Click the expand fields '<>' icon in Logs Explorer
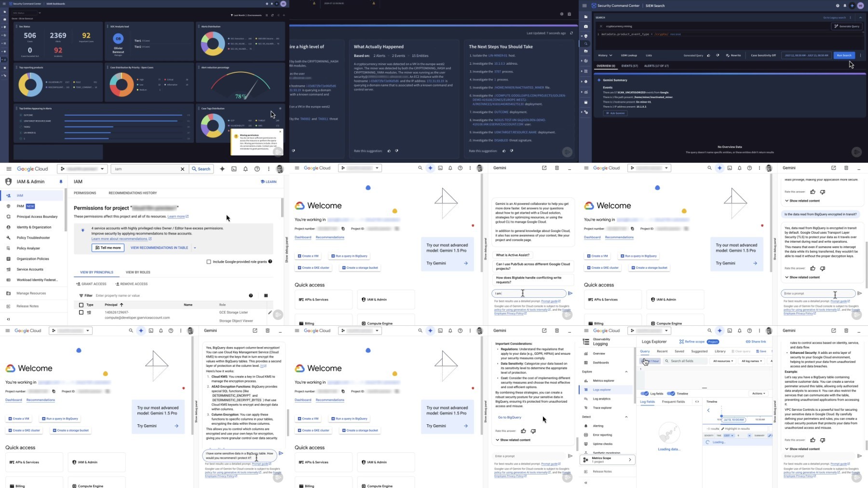868x488 pixels. [697, 402]
